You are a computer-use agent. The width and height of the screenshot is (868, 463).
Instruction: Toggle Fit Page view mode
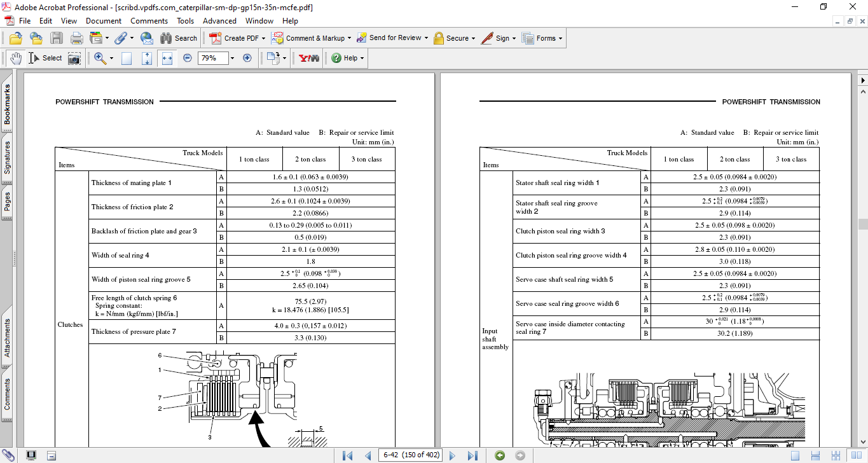pos(147,58)
